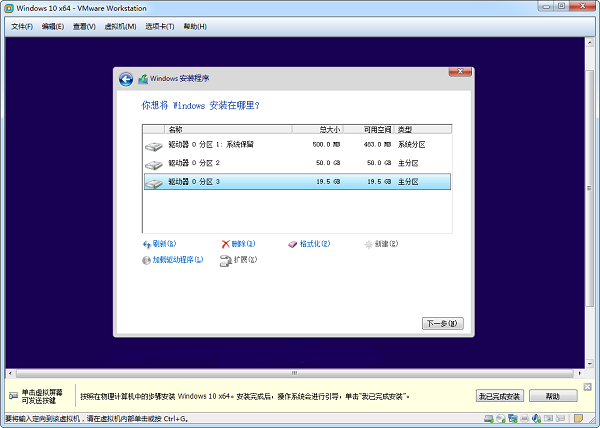The width and height of the screenshot is (600, 428).
Task: Open the 虚拟机(M) menu
Action: point(121,26)
